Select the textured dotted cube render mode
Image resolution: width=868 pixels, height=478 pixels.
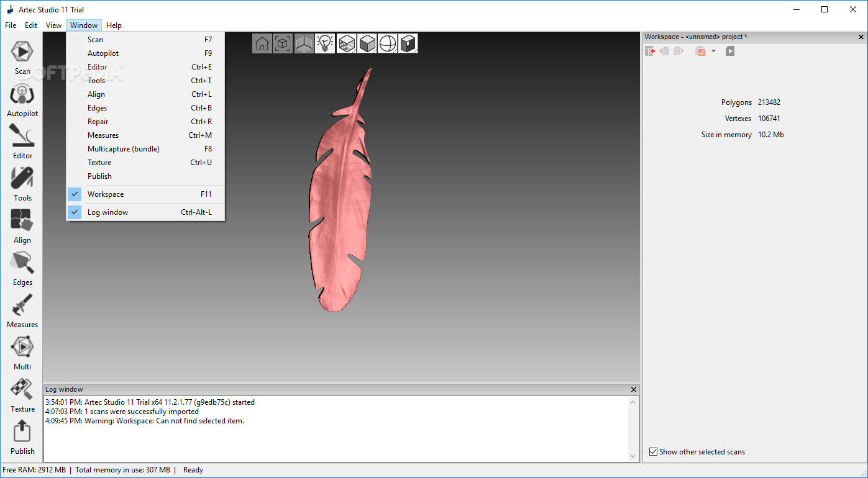[347, 43]
